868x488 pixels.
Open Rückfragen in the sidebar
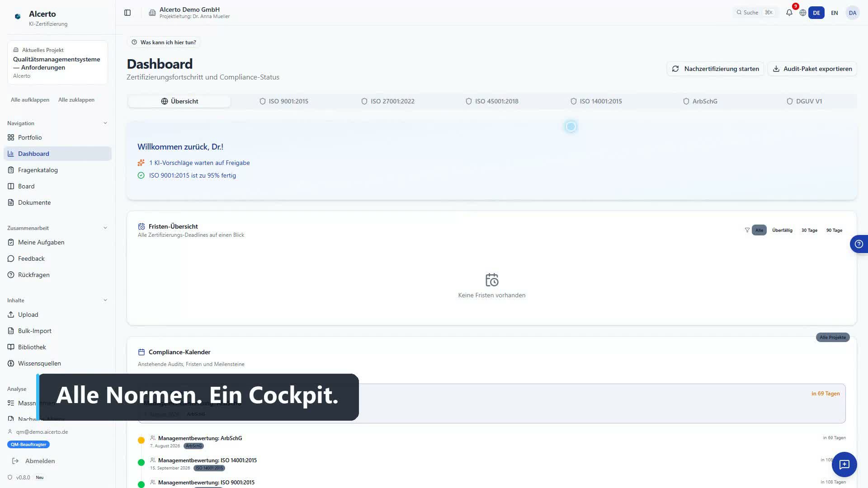(x=57, y=275)
